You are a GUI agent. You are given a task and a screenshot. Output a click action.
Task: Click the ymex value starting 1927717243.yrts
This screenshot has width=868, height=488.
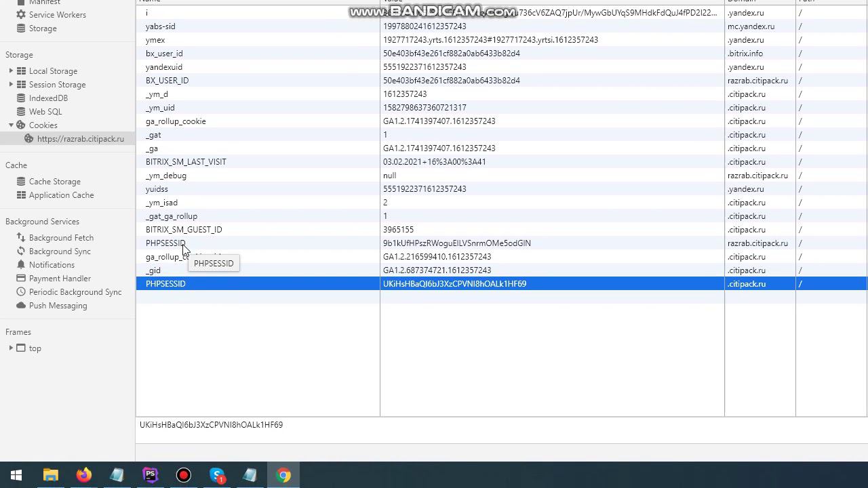(x=490, y=39)
